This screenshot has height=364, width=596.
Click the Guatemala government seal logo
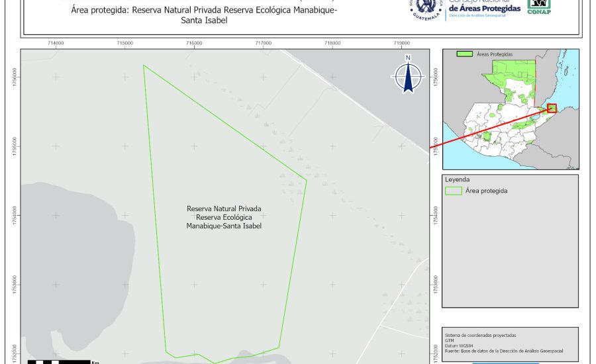click(426, 9)
